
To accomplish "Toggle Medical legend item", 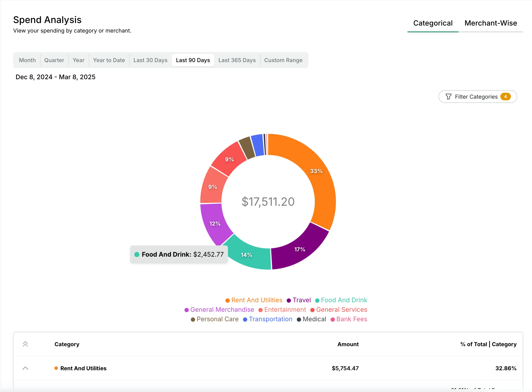I will click(x=311, y=319).
